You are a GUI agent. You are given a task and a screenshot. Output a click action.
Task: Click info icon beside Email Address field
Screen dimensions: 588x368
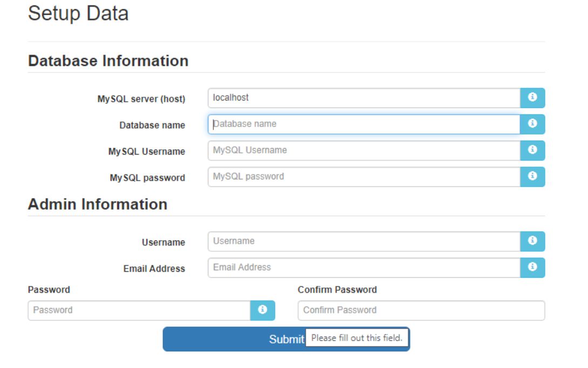532,267
